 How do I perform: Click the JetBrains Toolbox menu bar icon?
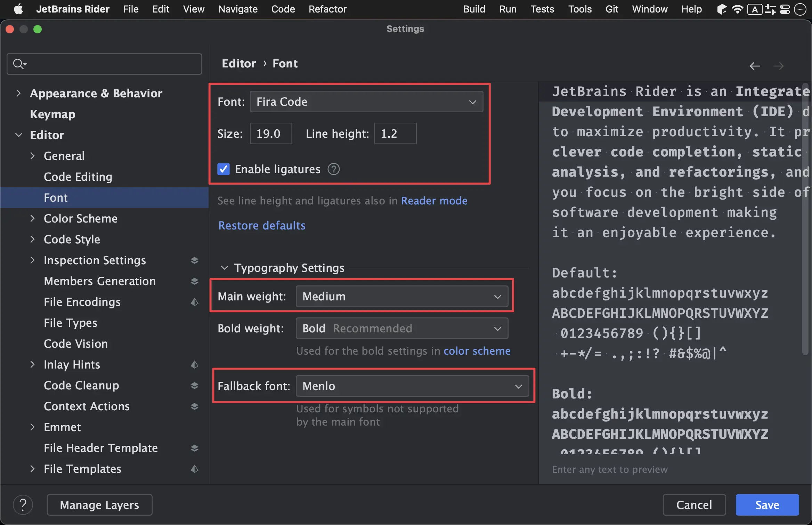[722, 9]
